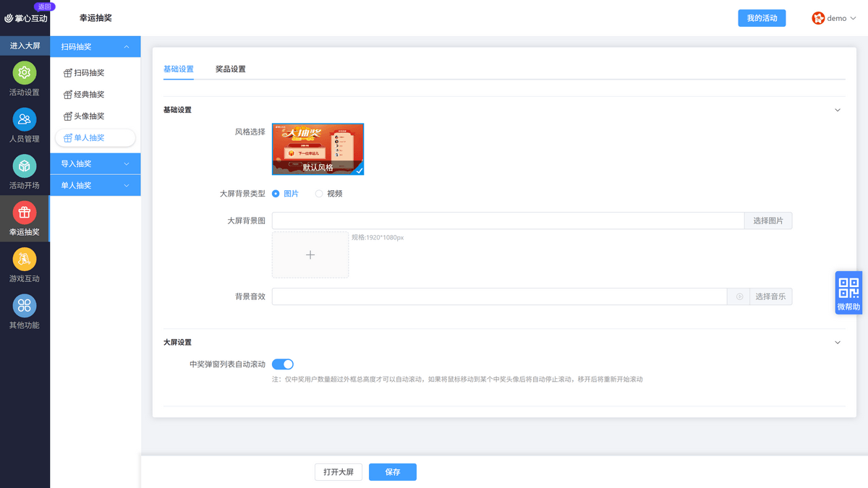Click the 返回 badge
The image size is (868, 488).
(x=44, y=7)
